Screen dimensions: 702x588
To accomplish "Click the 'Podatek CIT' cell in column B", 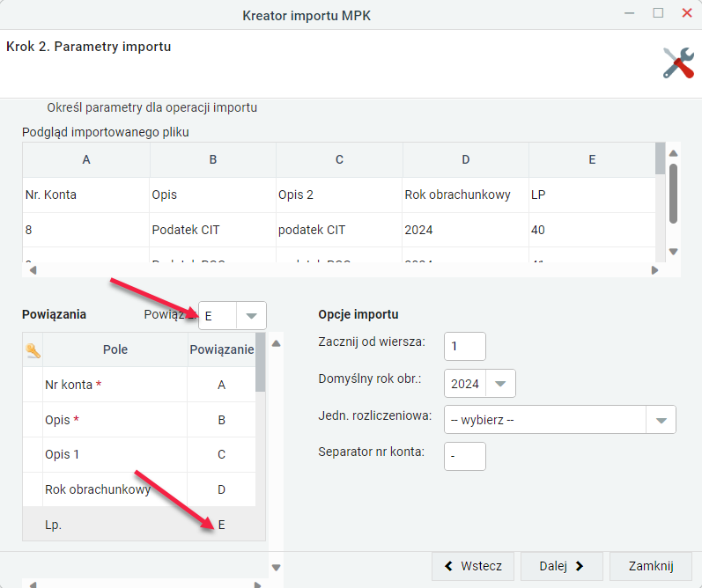I will coord(212,230).
